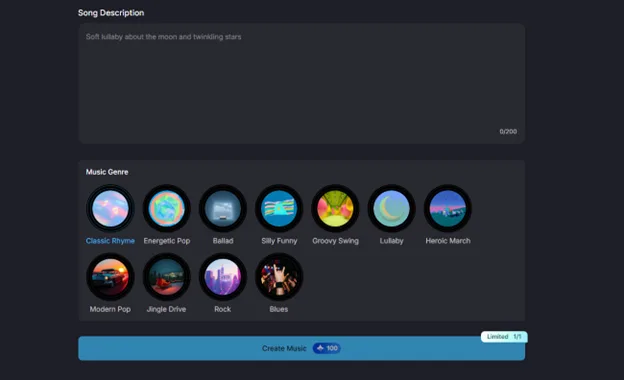This screenshot has height=380, width=624.
Task: Click the Modern Pop label text
Action: 110,309
